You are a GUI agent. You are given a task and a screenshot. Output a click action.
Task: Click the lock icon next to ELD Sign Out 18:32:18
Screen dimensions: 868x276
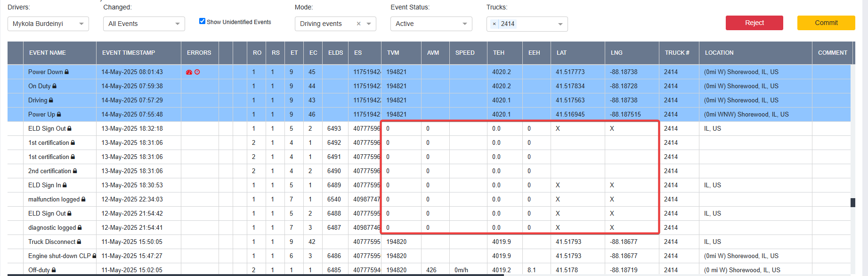[70, 129]
